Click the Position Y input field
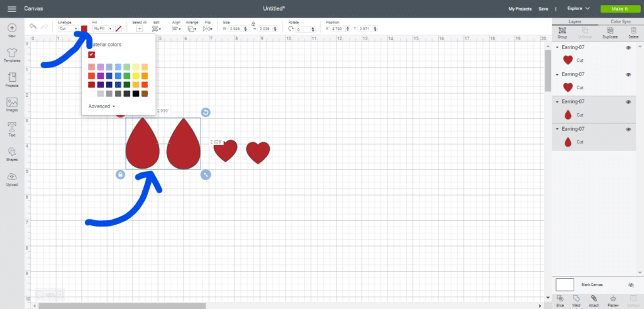644x309 pixels. pos(368,29)
